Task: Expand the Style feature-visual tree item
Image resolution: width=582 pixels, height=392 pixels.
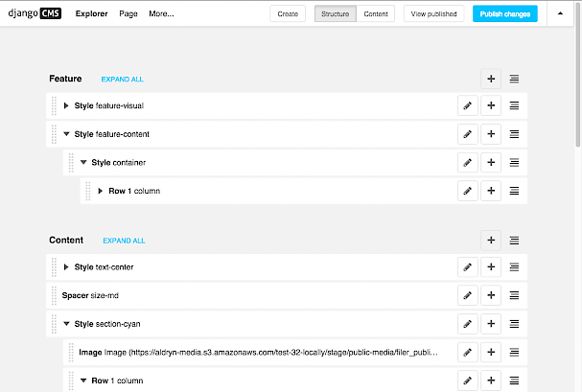Action: [66, 105]
